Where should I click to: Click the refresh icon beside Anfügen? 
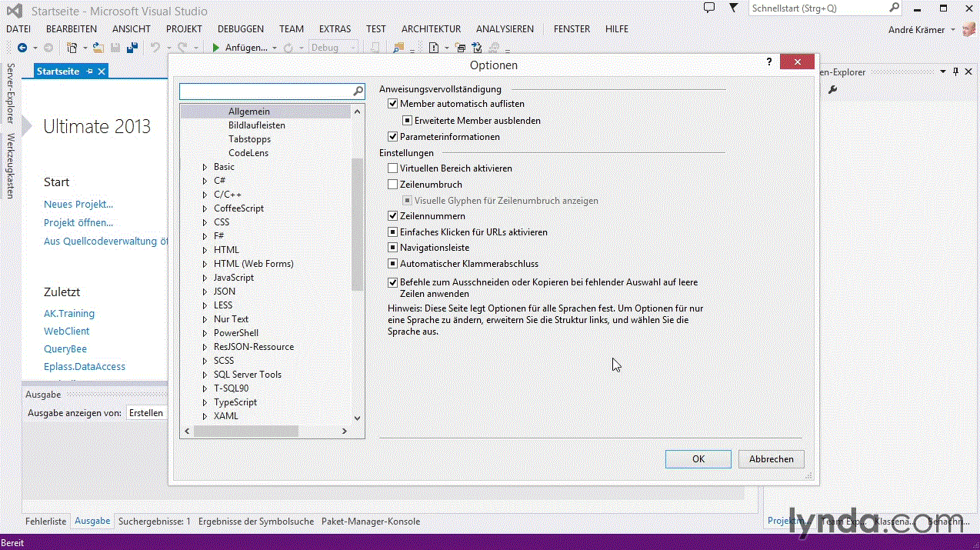tap(288, 48)
